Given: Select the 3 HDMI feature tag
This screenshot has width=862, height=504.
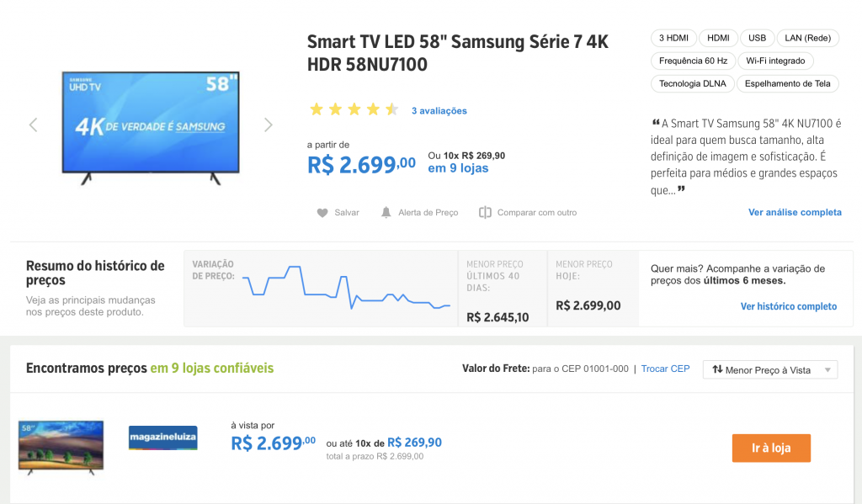Looking at the screenshot, I should 673,38.
